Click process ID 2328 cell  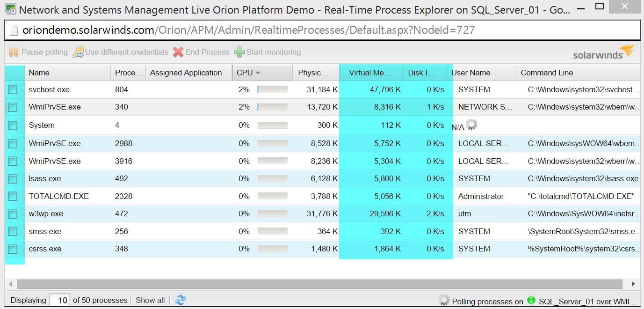coord(124,196)
